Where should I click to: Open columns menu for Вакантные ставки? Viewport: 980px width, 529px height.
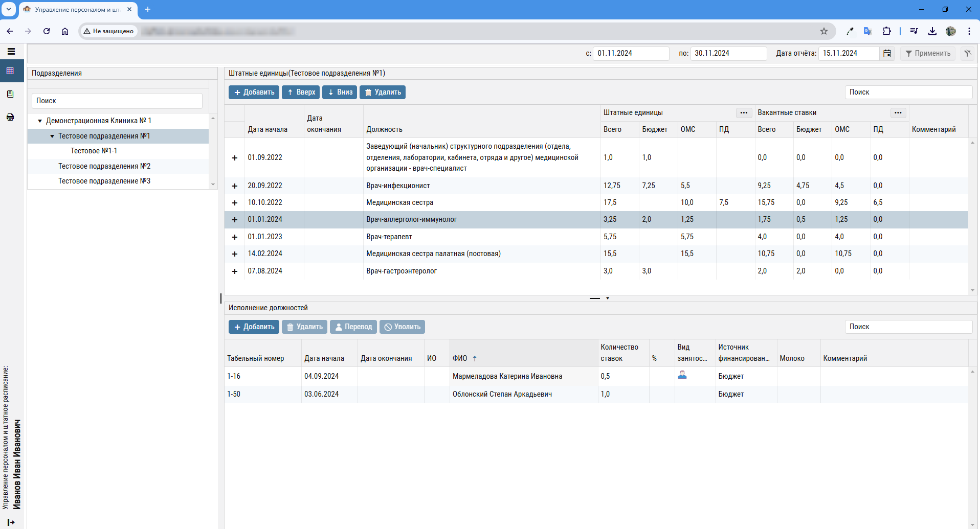pyautogui.click(x=898, y=113)
